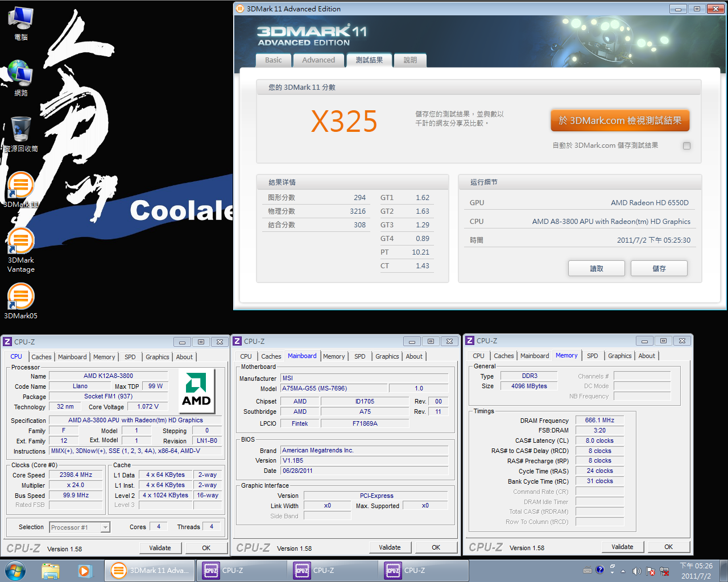
Task: Click the memory Size 4096 MBytes field
Action: point(530,386)
